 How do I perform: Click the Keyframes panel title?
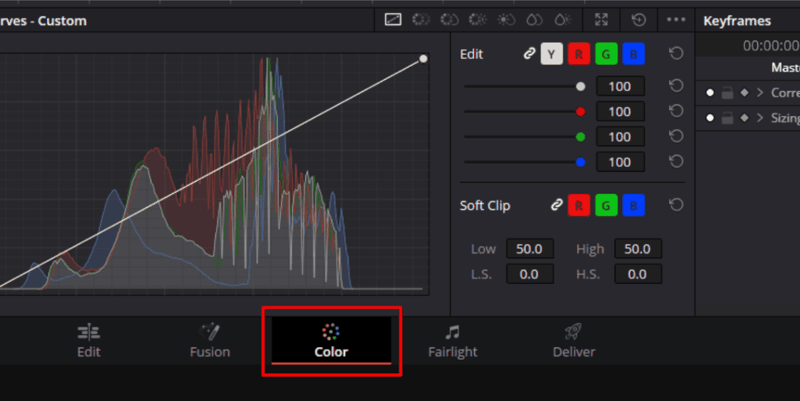coord(737,21)
